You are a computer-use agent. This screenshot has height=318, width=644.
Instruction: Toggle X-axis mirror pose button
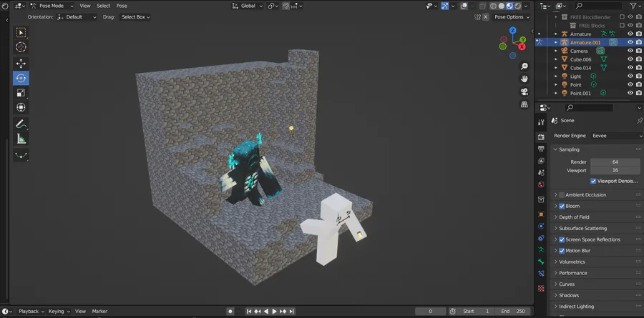(485, 17)
